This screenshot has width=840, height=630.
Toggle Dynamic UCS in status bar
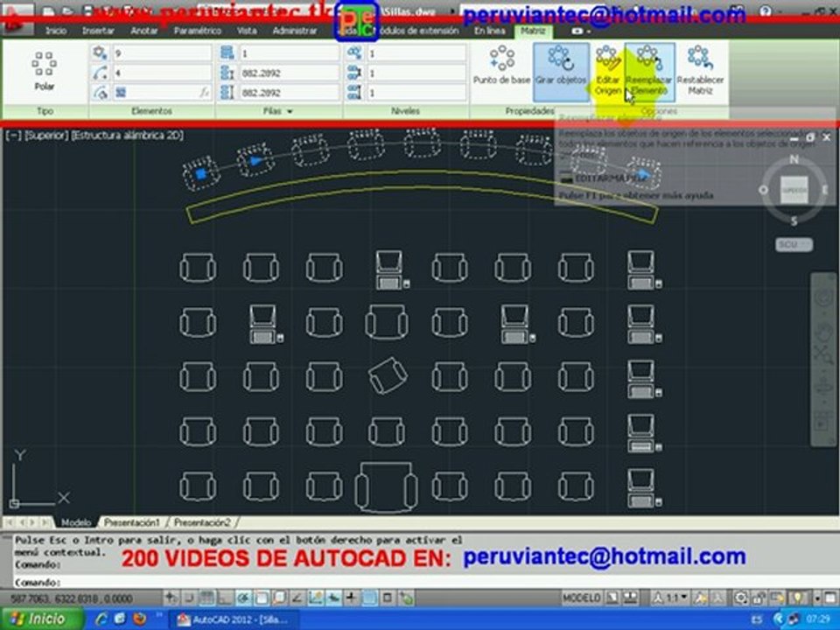tap(316, 598)
